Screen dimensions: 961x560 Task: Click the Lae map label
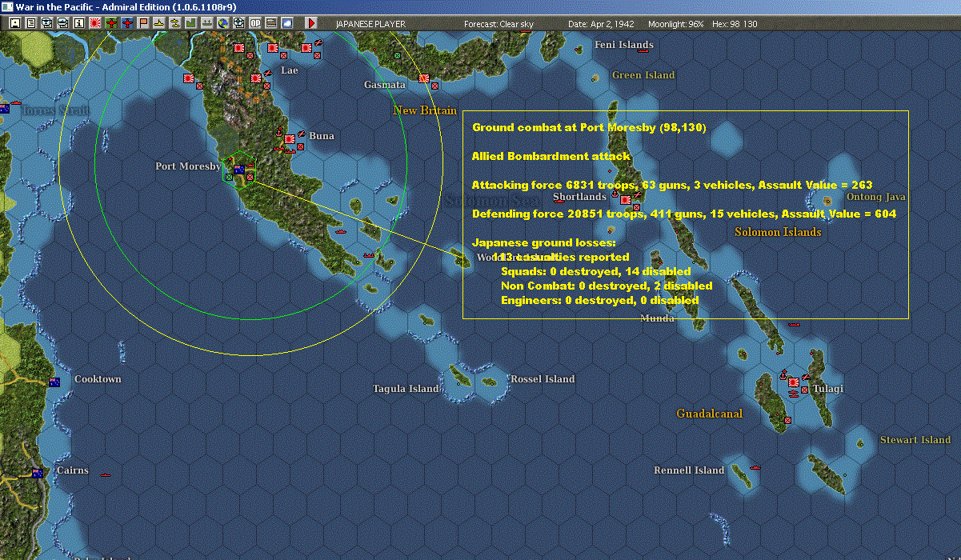pyautogui.click(x=290, y=70)
